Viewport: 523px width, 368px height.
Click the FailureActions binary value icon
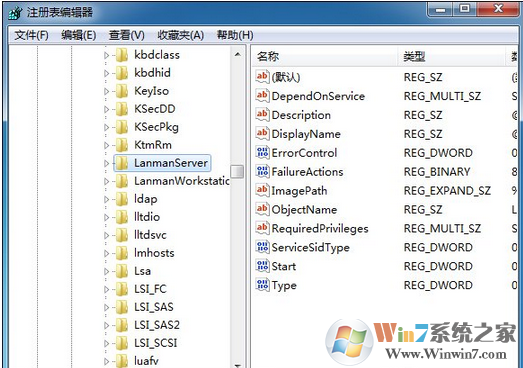[x=262, y=171]
